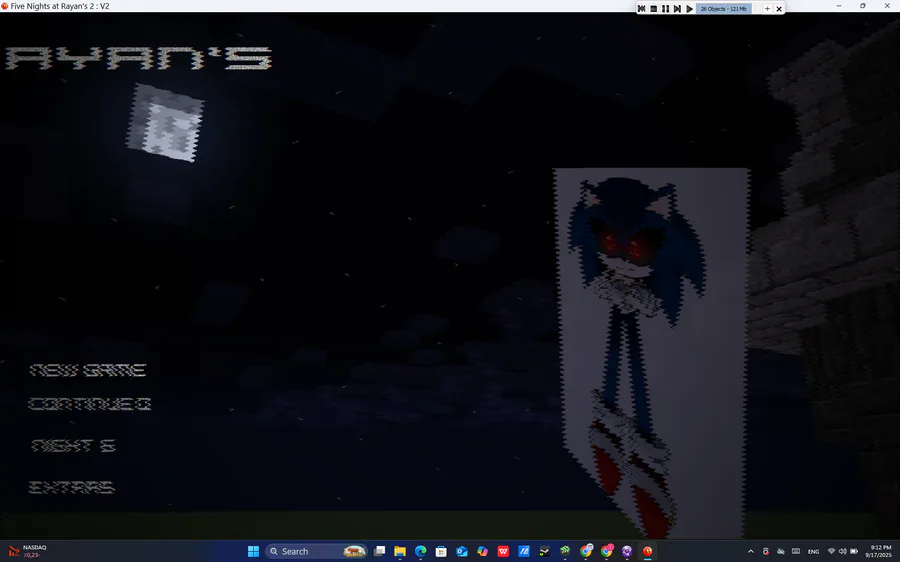Screen dimensions: 900x562
Task: Open the NASDAQ widget on the taskbar
Action: [x=27, y=551]
